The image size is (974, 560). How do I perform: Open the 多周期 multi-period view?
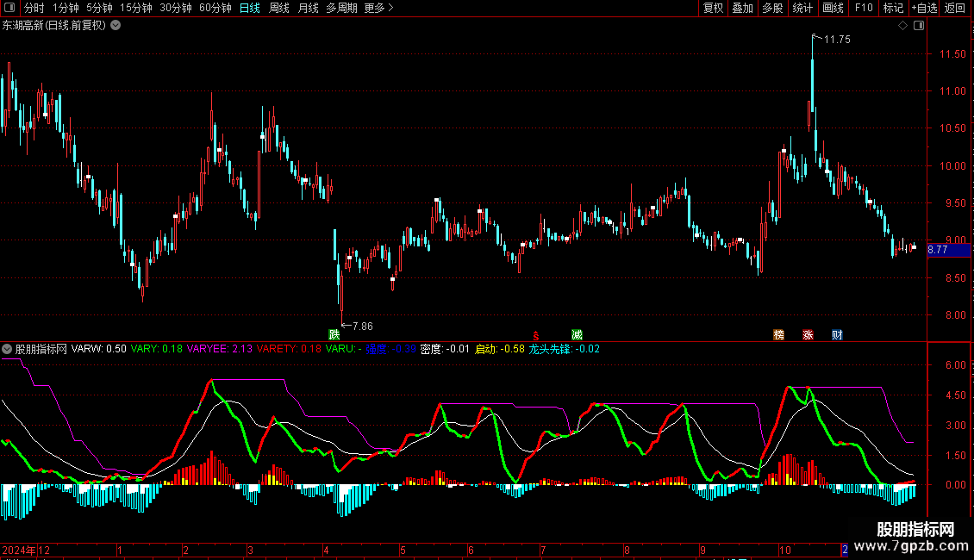point(341,8)
